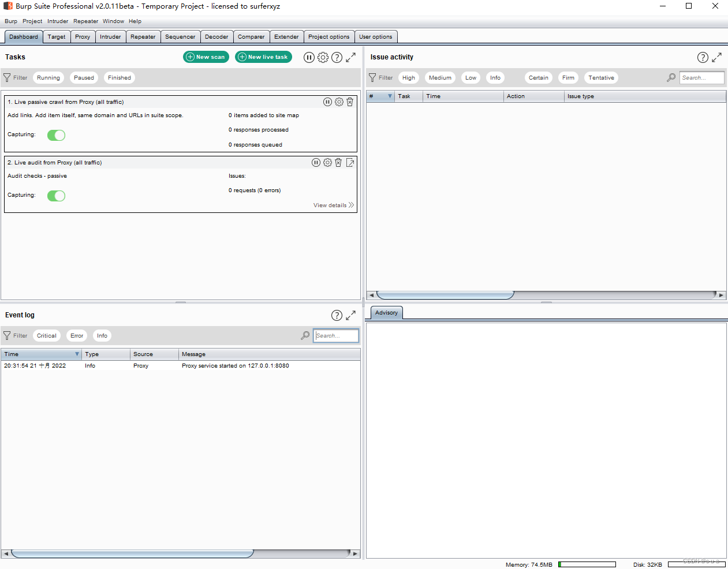Open the Repeater menu
Viewport: 728px width, 569px height.
85,21
